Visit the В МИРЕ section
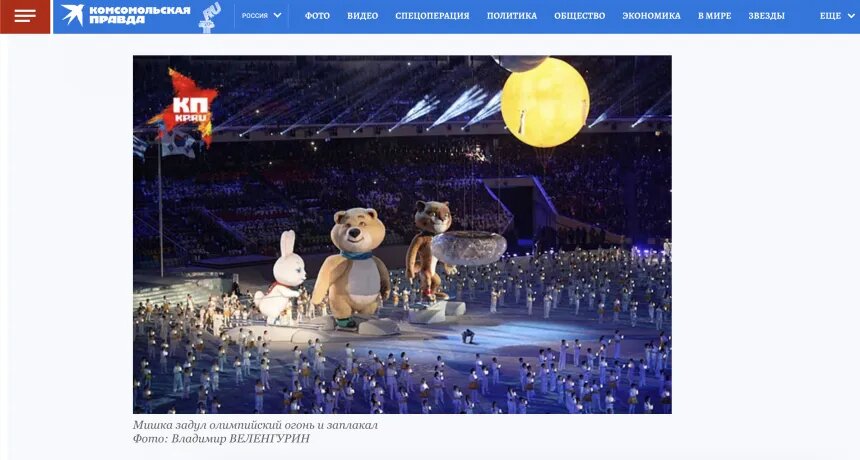860x460 pixels. (x=714, y=16)
